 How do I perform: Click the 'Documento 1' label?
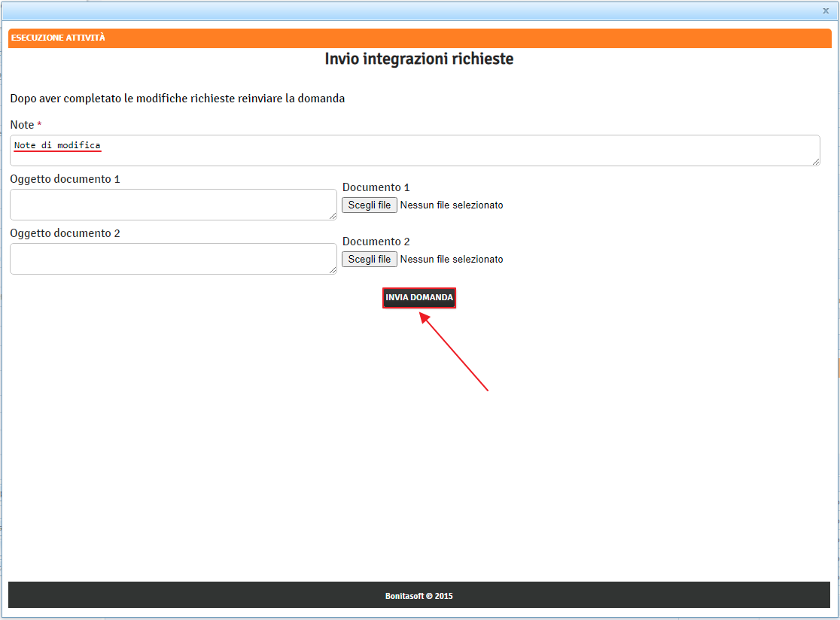[x=376, y=187]
